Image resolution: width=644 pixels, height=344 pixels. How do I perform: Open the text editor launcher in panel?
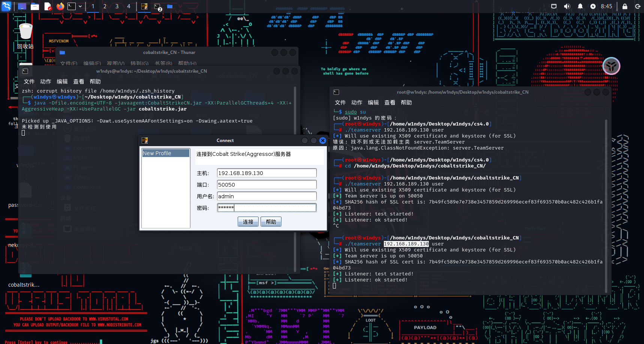point(48,6)
